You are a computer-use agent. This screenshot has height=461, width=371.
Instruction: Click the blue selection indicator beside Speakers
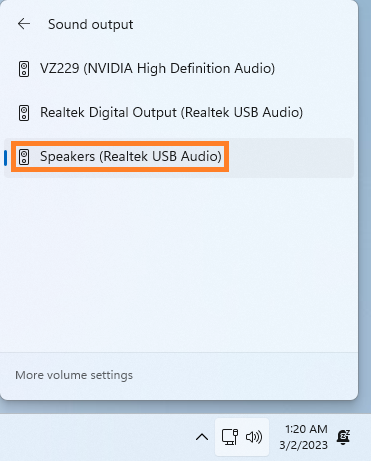coord(5,158)
